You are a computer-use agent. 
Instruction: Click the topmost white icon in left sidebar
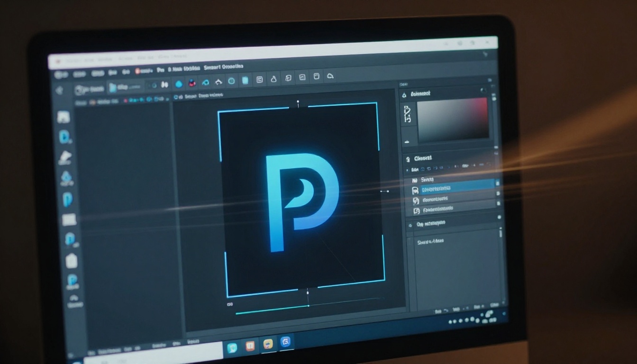pyautogui.click(x=64, y=117)
